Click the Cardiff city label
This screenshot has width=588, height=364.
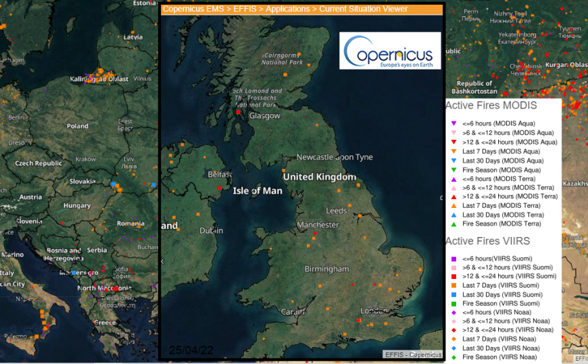(x=293, y=312)
